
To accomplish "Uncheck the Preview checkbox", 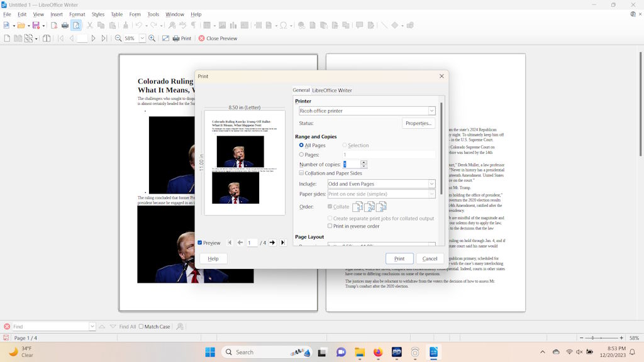I will coord(200,243).
